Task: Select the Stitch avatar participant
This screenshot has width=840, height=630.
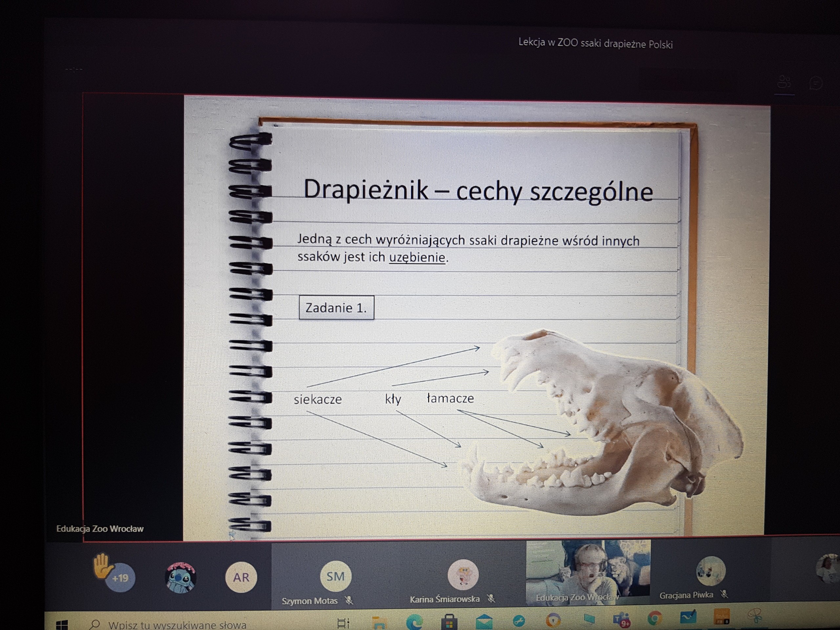Action: click(181, 577)
